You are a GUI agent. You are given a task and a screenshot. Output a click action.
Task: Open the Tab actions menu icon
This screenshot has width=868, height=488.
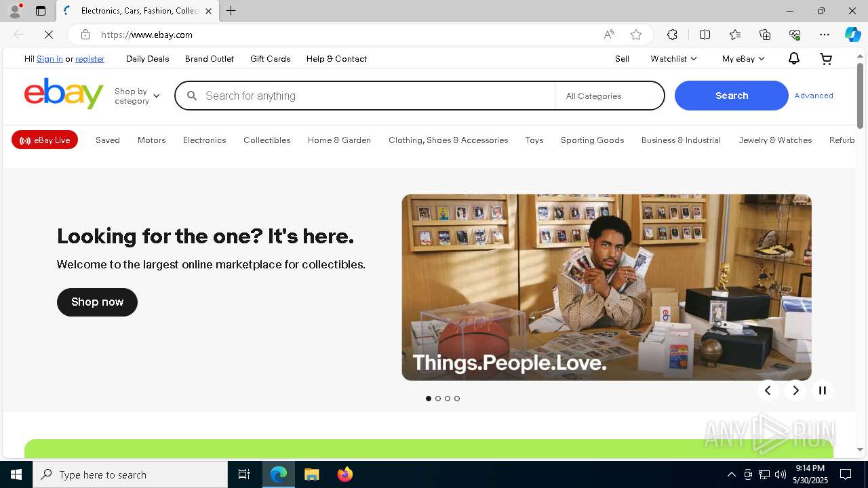[x=41, y=11]
